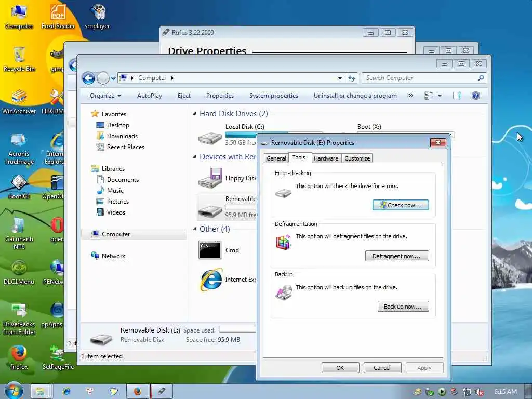Open Internet Explorer from the taskbar
Image resolution: width=532 pixels, height=399 pixels.
pyautogui.click(x=66, y=391)
